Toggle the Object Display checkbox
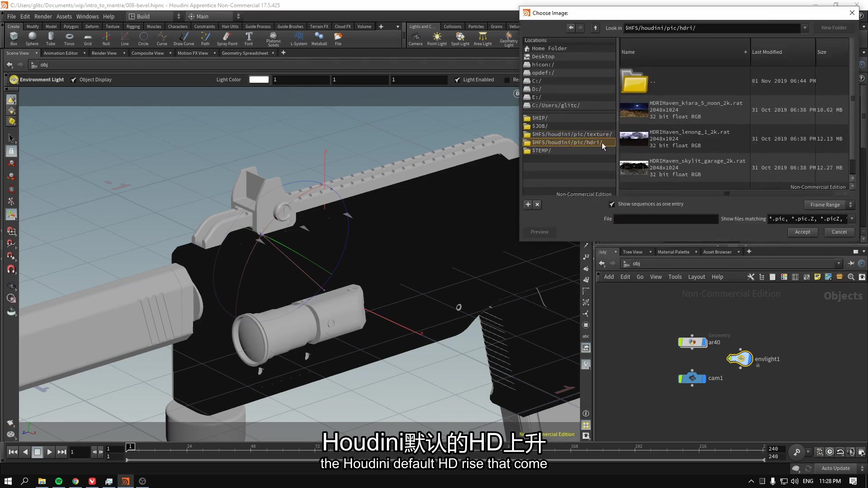The image size is (868, 488). click(74, 80)
